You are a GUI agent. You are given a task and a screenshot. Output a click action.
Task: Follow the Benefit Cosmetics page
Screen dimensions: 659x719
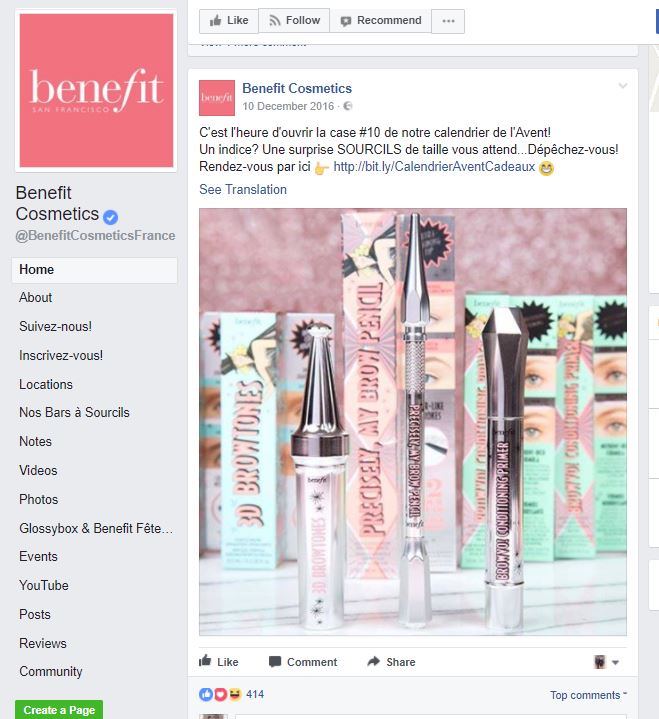pyautogui.click(x=294, y=21)
